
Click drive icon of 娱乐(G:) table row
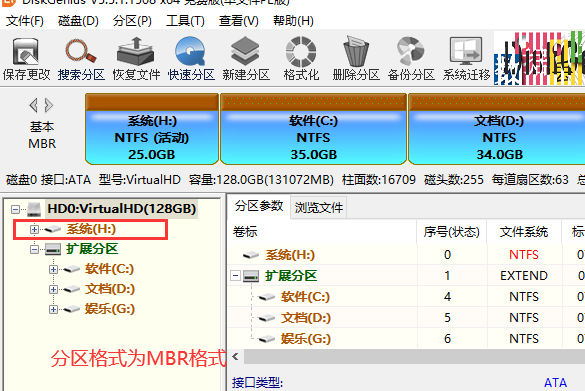point(266,339)
